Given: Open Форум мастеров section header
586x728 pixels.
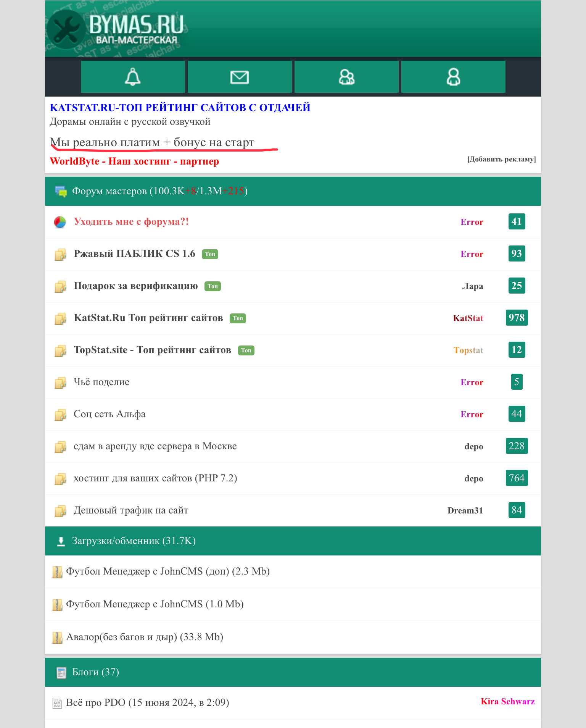Looking at the screenshot, I should tap(159, 191).
